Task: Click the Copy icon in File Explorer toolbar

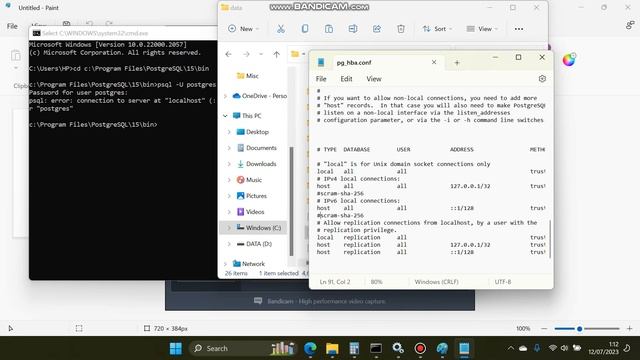Action: pos(304,29)
